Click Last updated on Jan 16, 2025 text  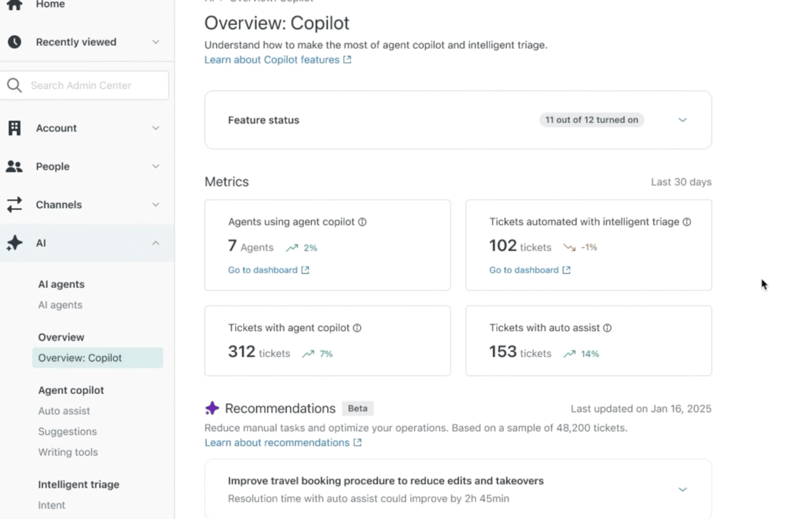click(x=641, y=409)
